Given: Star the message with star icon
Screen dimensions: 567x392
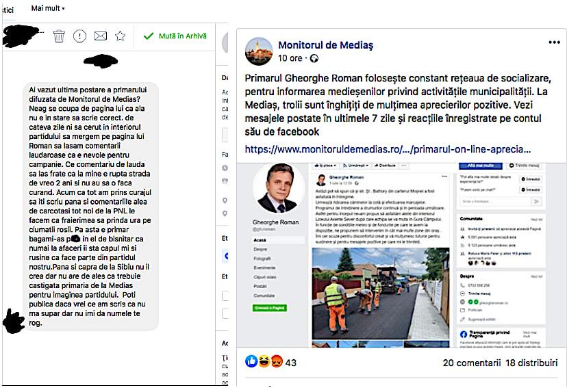Looking at the screenshot, I should (x=120, y=36).
